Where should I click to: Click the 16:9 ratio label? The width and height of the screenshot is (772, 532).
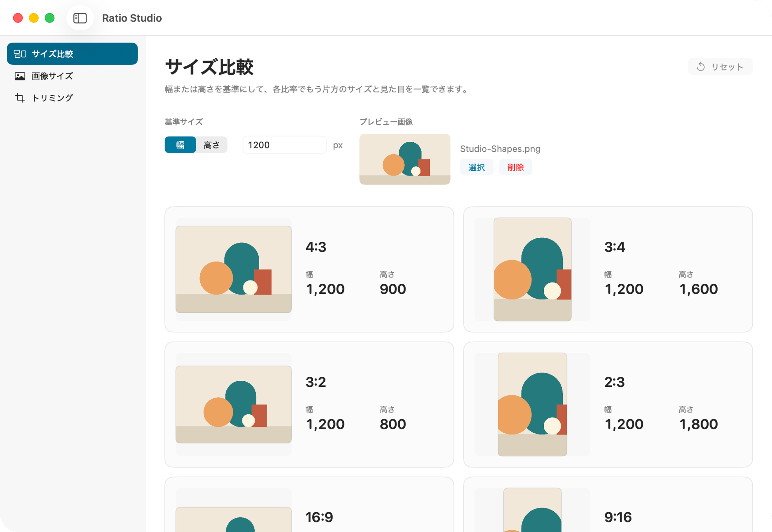(319, 517)
